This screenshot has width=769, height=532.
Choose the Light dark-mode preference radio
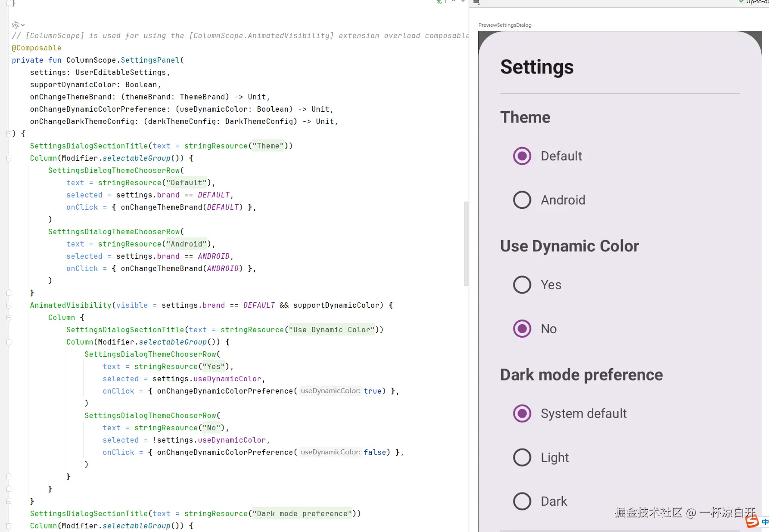point(522,458)
